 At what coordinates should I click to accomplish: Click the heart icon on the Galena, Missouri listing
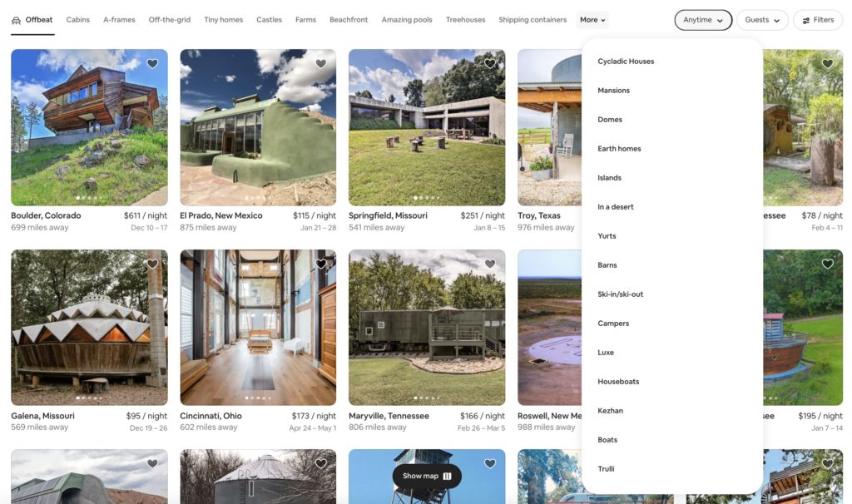152,264
